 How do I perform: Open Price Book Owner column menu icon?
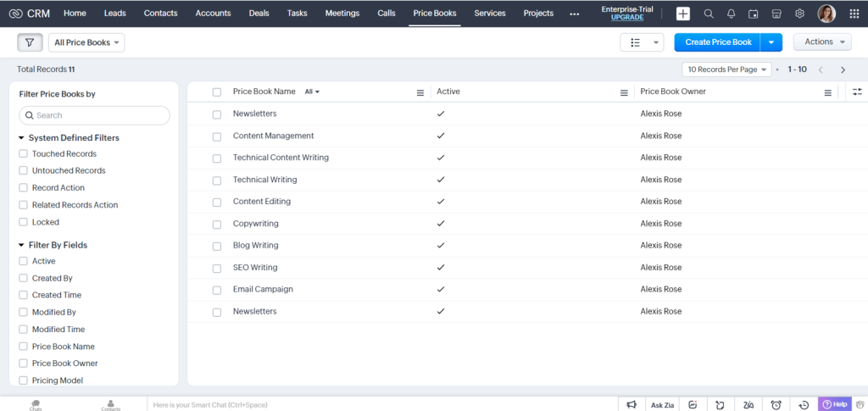click(827, 93)
